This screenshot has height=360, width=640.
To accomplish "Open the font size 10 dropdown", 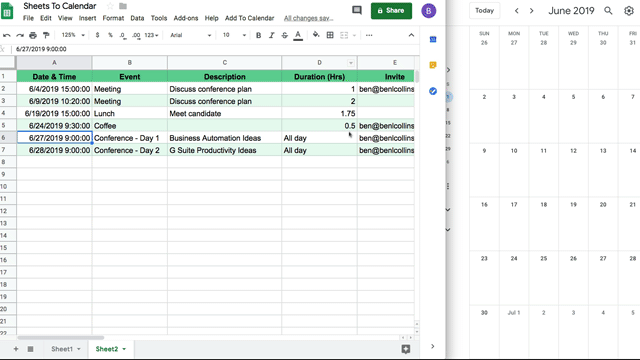I will pyautogui.click(x=234, y=36).
